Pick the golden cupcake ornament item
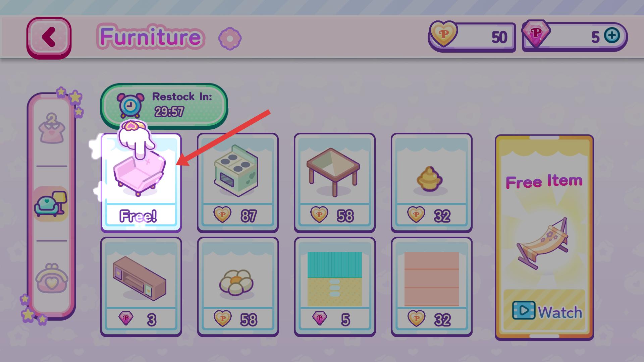This screenshot has height=362, width=644. [431, 183]
